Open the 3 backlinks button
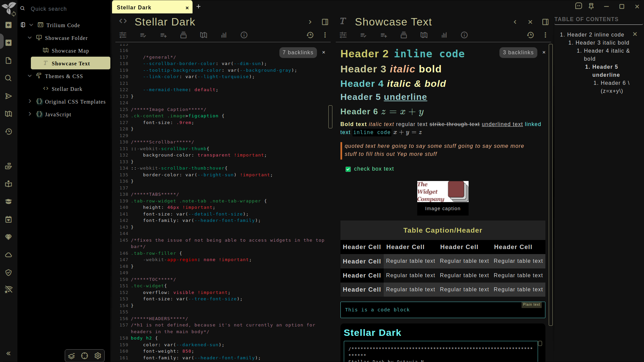Image resolution: width=644 pixels, height=362 pixels. click(x=518, y=53)
